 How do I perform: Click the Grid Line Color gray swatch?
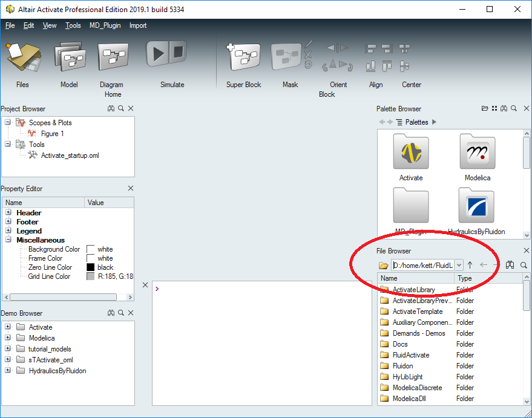point(90,276)
